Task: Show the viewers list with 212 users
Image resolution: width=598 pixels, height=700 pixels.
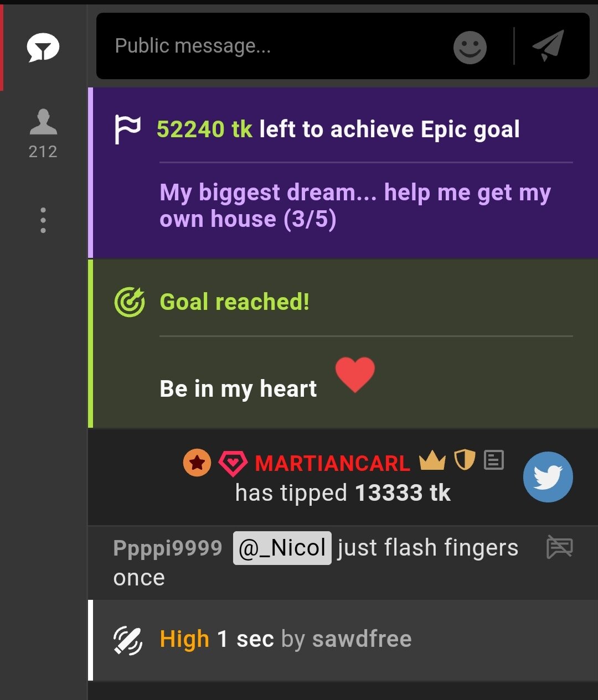Action: point(43,133)
